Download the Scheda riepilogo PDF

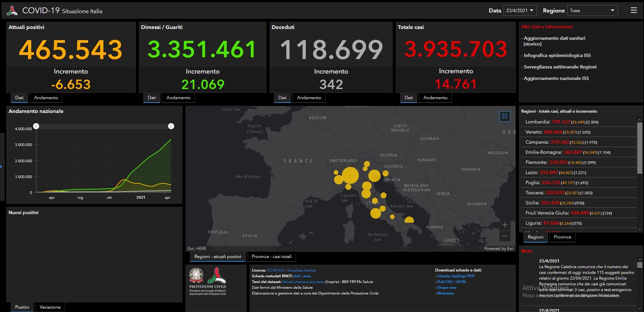pos(456,276)
